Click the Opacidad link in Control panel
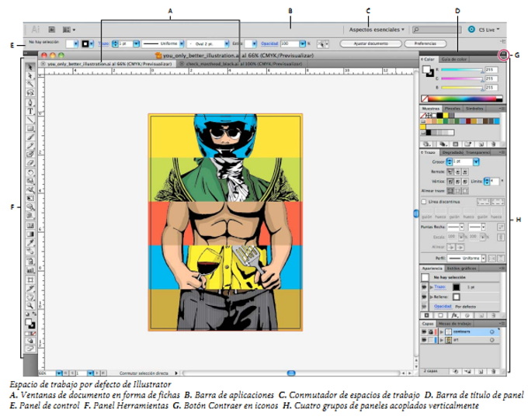This screenshot has width=528, height=420. click(x=269, y=43)
